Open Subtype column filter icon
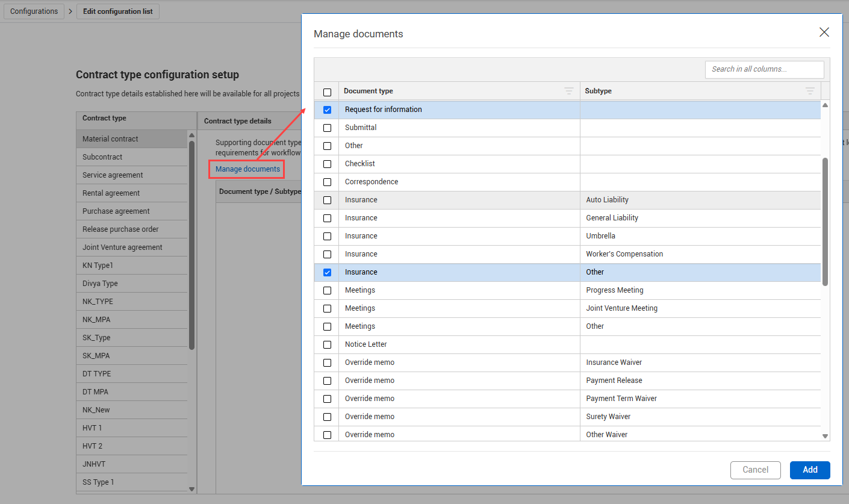The image size is (849, 504). point(810,91)
